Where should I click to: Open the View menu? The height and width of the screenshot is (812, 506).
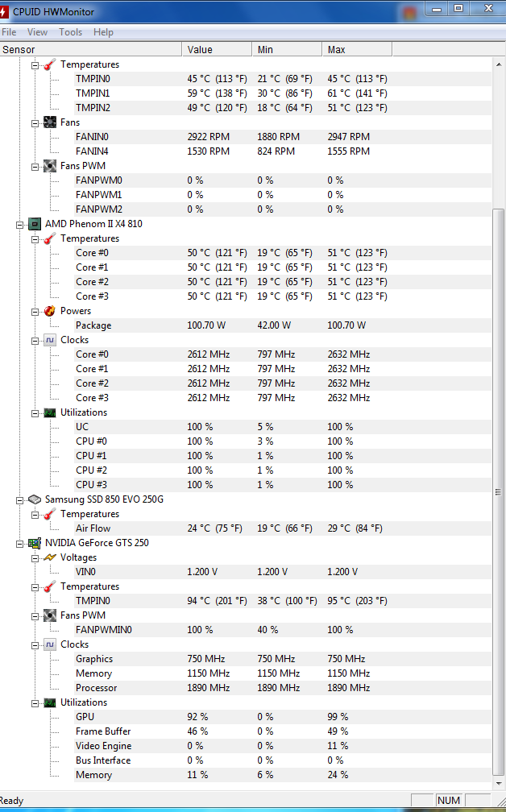tap(37, 32)
